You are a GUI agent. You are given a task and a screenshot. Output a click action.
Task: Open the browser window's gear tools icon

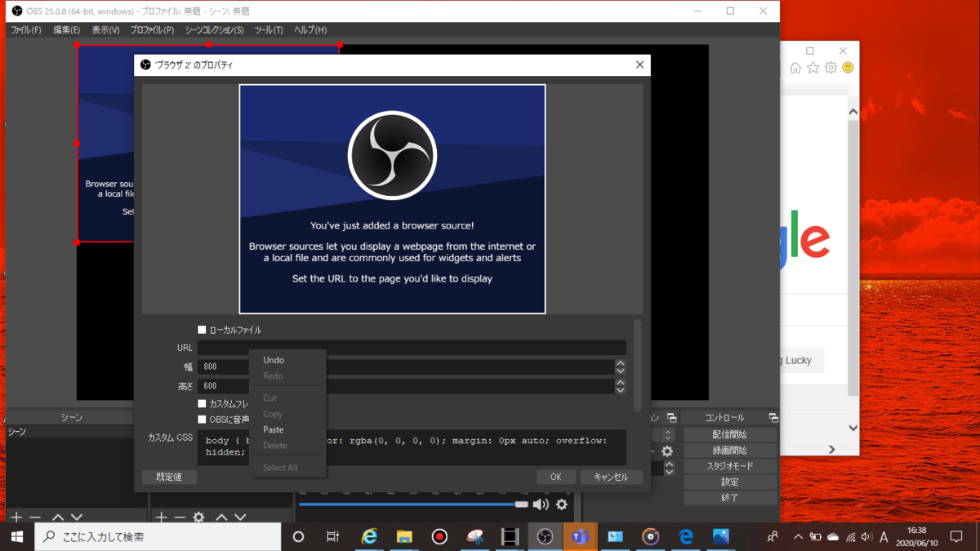pos(831,68)
